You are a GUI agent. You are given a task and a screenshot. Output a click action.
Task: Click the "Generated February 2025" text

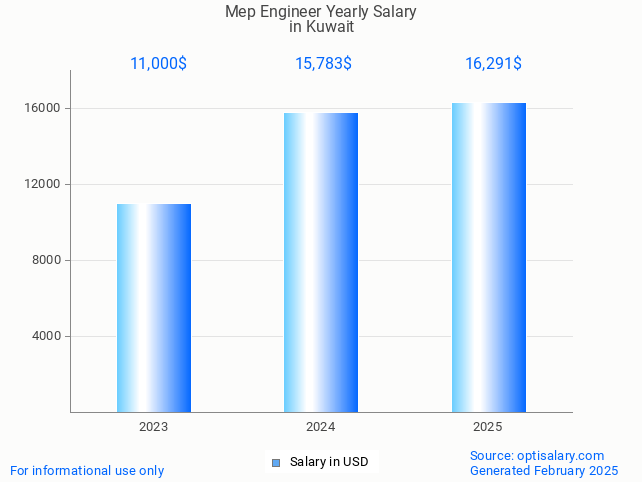tap(544, 470)
